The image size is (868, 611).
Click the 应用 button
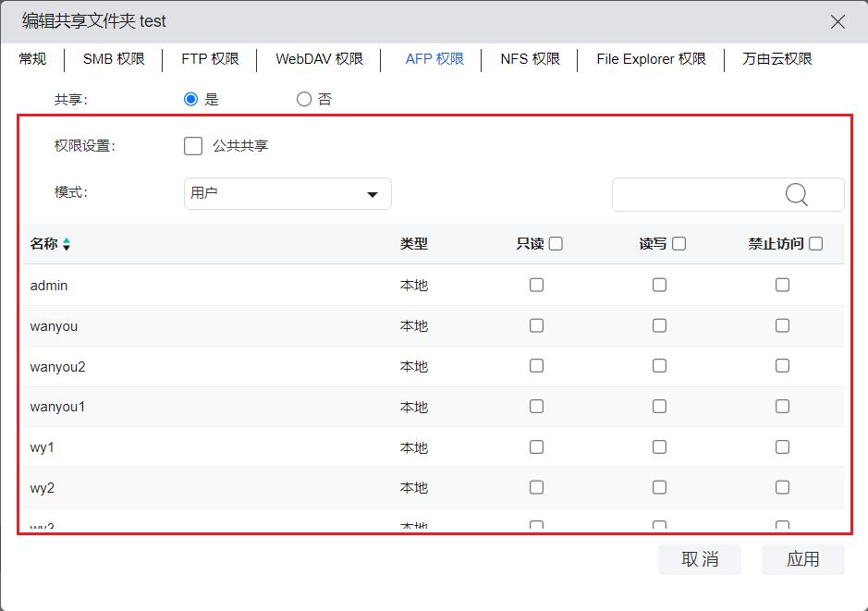pos(802,559)
